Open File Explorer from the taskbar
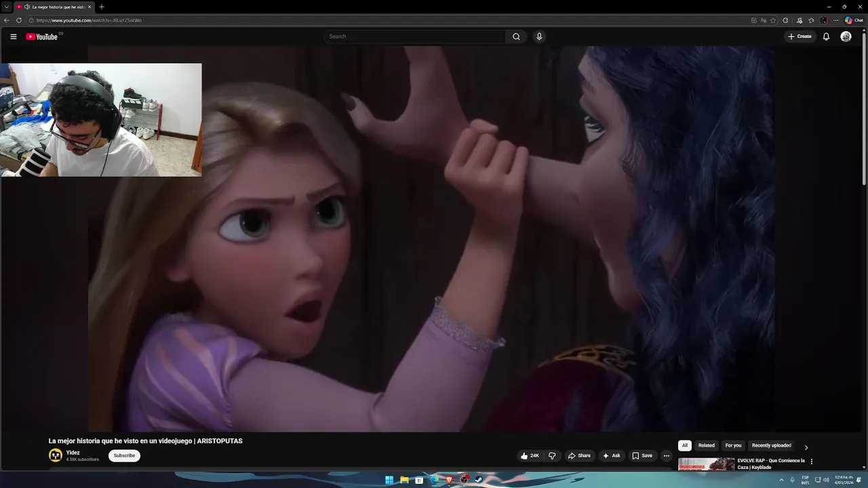 (404, 480)
